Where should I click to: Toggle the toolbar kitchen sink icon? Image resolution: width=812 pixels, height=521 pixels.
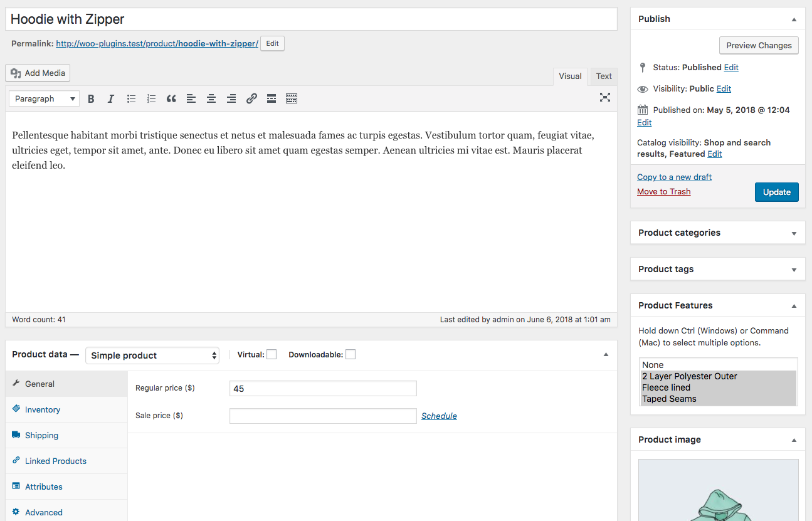pyautogui.click(x=292, y=98)
